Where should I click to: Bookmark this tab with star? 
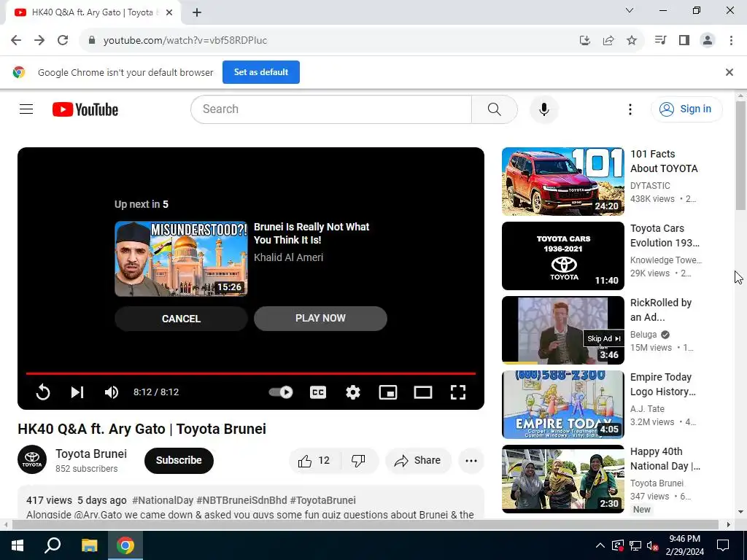coord(632,40)
